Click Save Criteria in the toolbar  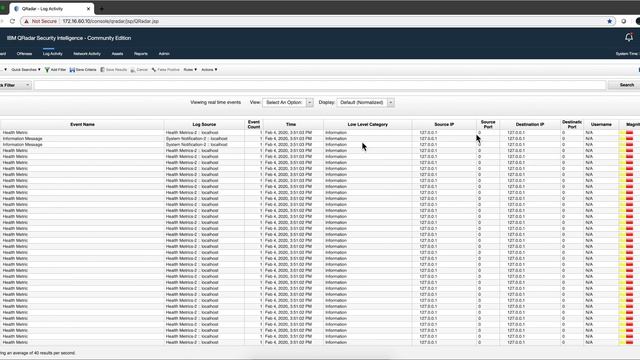click(83, 70)
